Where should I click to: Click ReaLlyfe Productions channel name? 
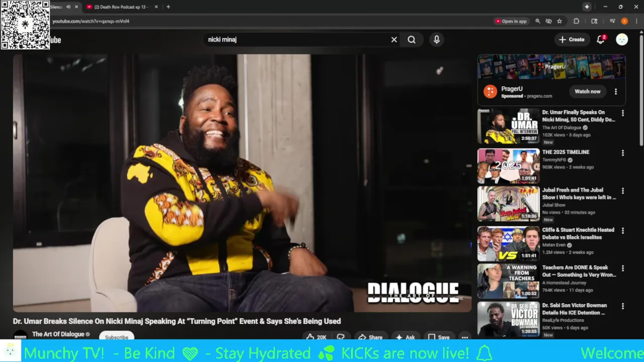pyautogui.click(x=563, y=320)
